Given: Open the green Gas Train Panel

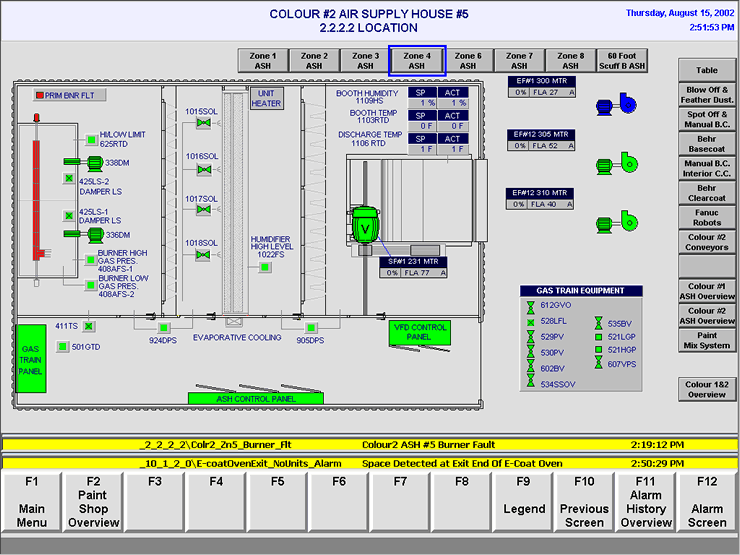Looking at the screenshot, I should click(30, 358).
